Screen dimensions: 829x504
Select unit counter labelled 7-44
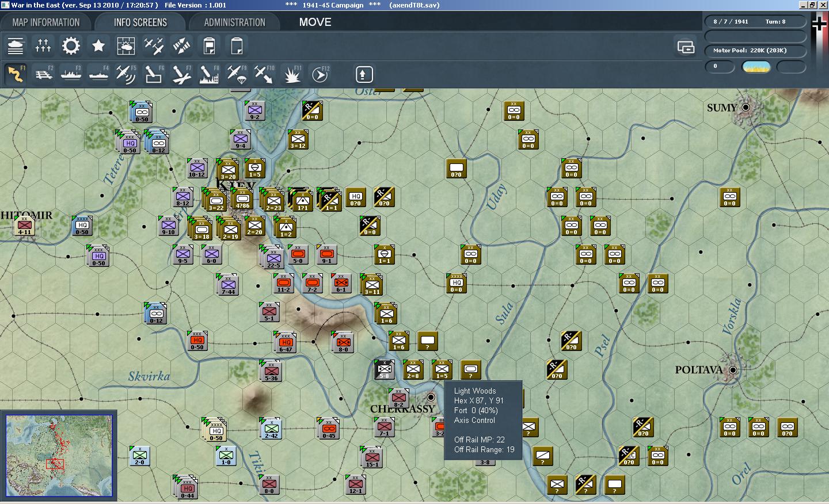(x=227, y=285)
